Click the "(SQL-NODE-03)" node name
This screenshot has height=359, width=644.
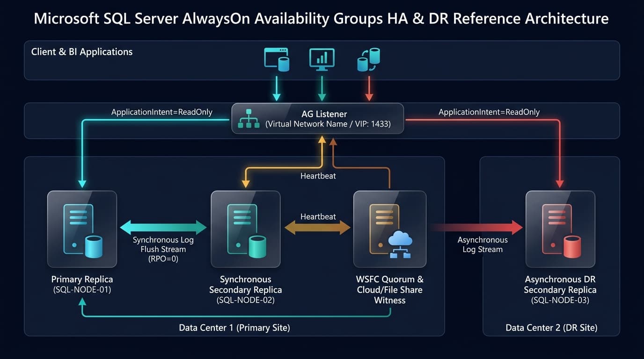tap(560, 300)
